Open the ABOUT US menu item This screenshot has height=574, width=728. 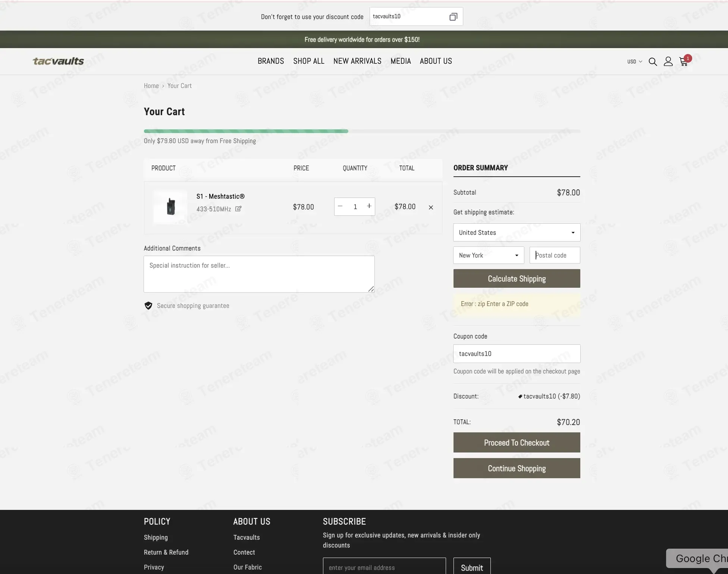click(x=436, y=61)
